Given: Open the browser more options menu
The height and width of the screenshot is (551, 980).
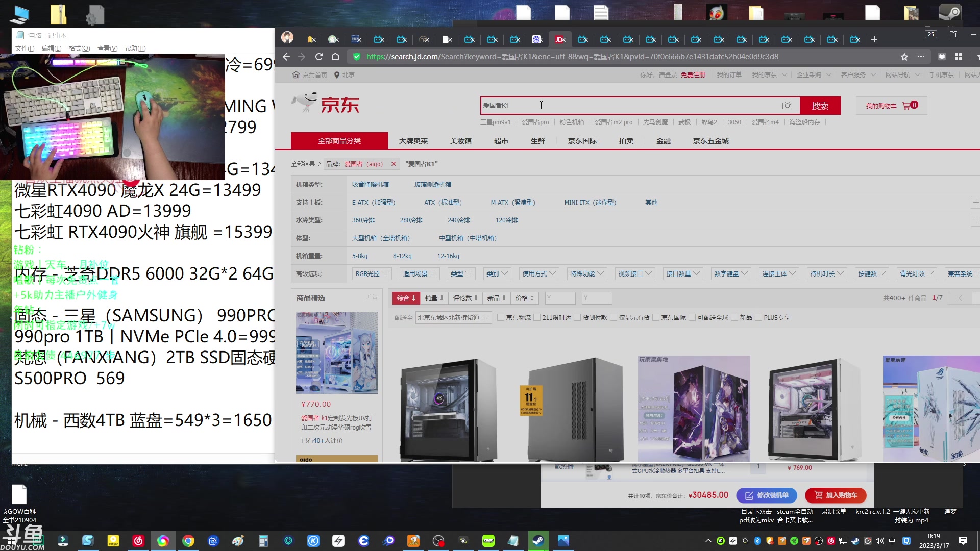Looking at the screenshot, I should coord(921,57).
